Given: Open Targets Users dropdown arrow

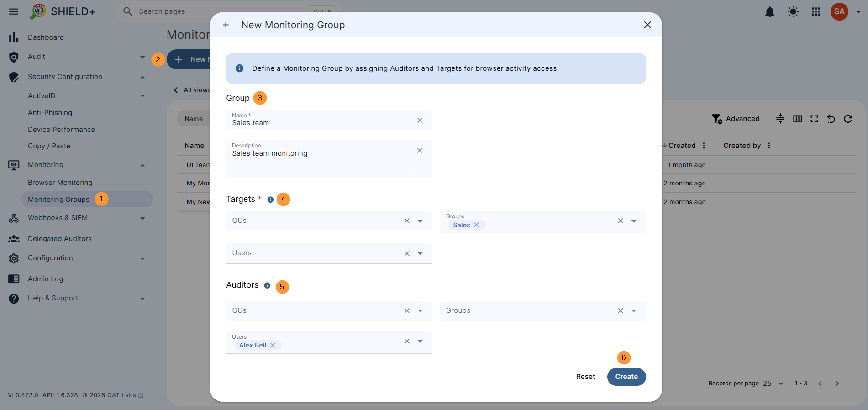Looking at the screenshot, I should [x=420, y=253].
